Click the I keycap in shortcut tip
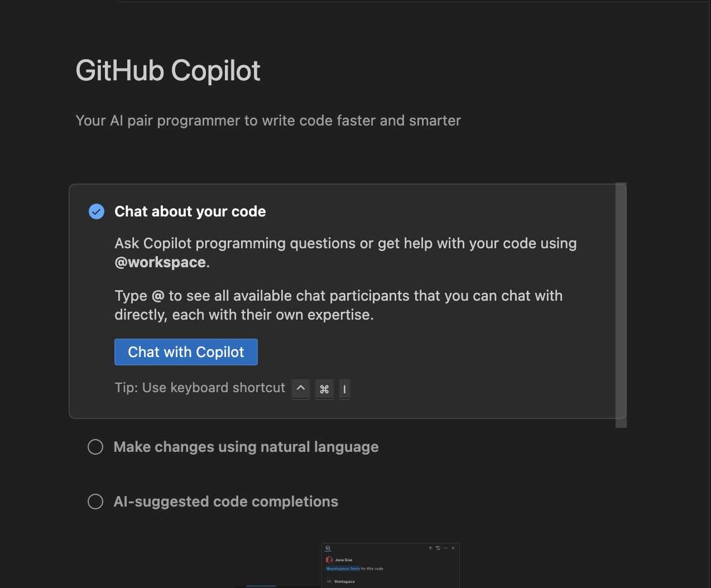The height and width of the screenshot is (588, 711). coord(344,389)
